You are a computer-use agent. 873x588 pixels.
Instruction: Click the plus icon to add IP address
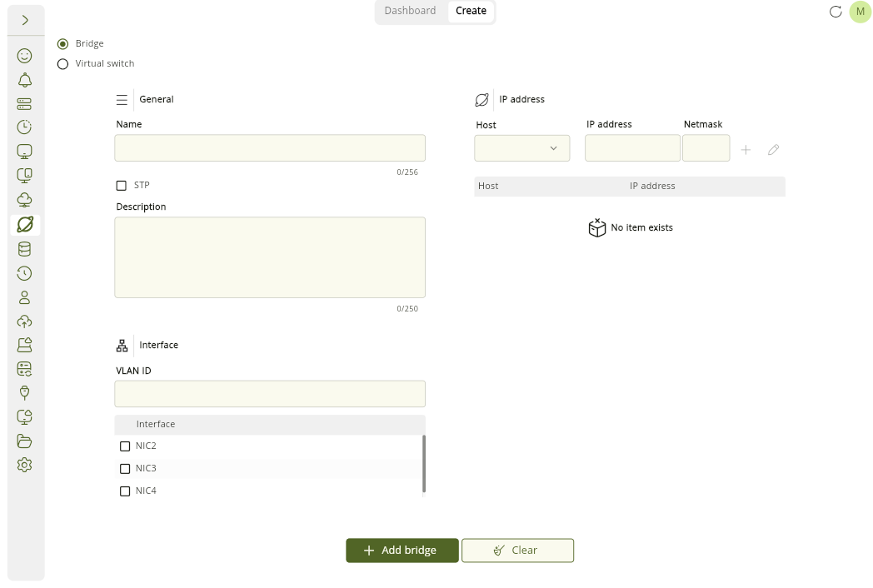[746, 150]
